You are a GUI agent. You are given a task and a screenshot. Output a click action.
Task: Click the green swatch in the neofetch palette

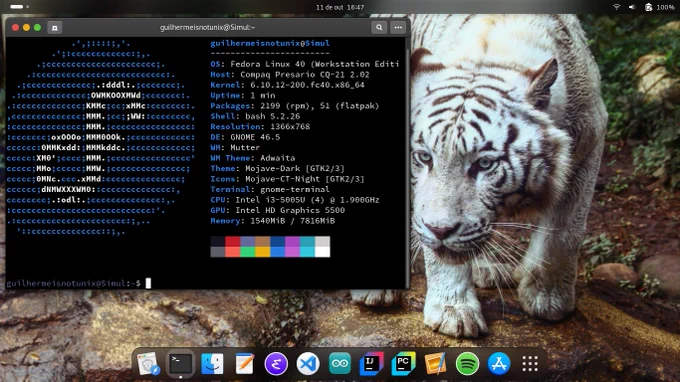(x=248, y=252)
